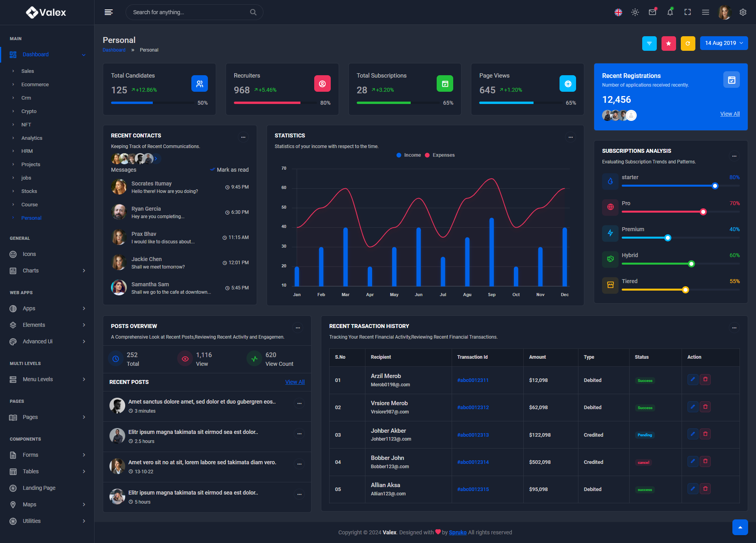Viewport: 756px width, 543px height.
Task: Toggle light/dark theme sun icon
Action: [x=635, y=12]
